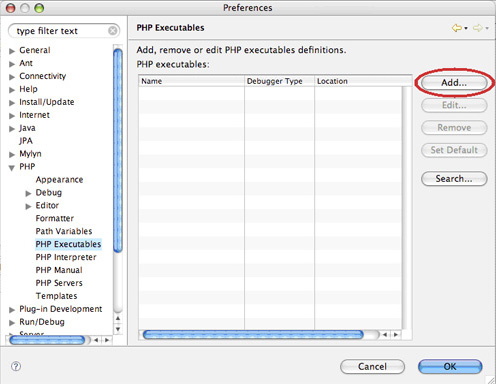Select the JPA preferences item

(x=26, y=141)
